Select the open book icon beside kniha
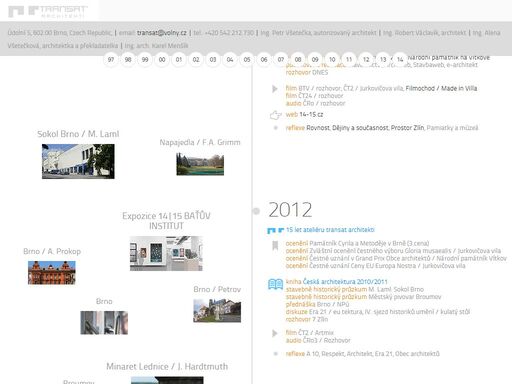512x384 pixels. click(x=275, y=284)
